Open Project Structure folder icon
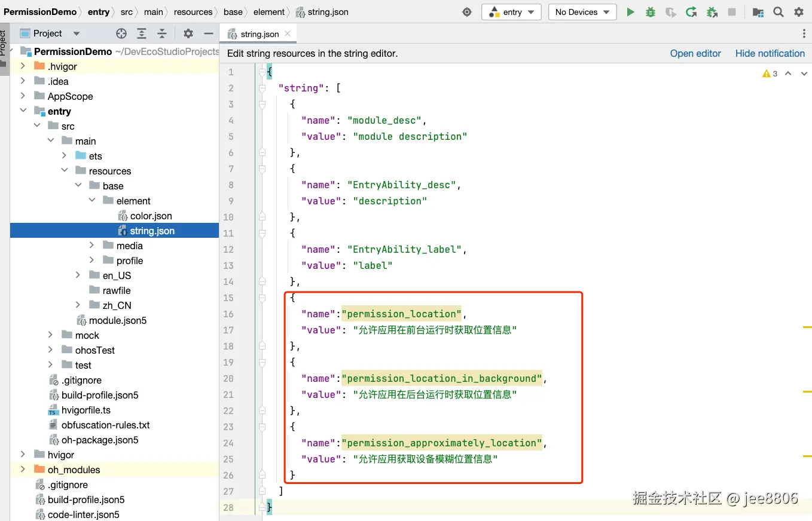 point(758,12)
